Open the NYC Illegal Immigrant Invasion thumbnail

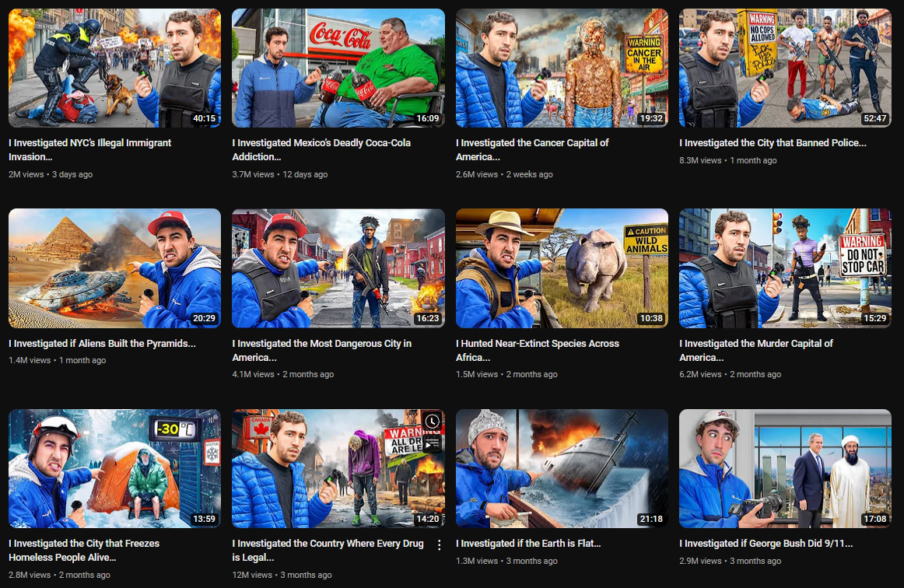click(x=114, y=68)
